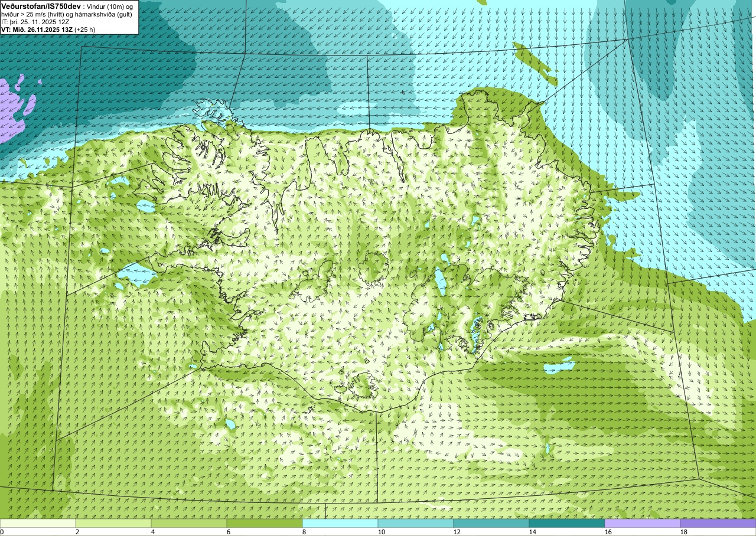This screenshot has height=536, width=756.
Task: Click legend scale label '12'
Action: 457,532
